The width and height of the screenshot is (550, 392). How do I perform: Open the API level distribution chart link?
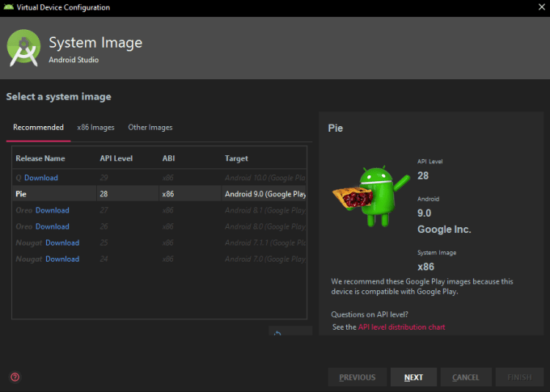[402, 327]
